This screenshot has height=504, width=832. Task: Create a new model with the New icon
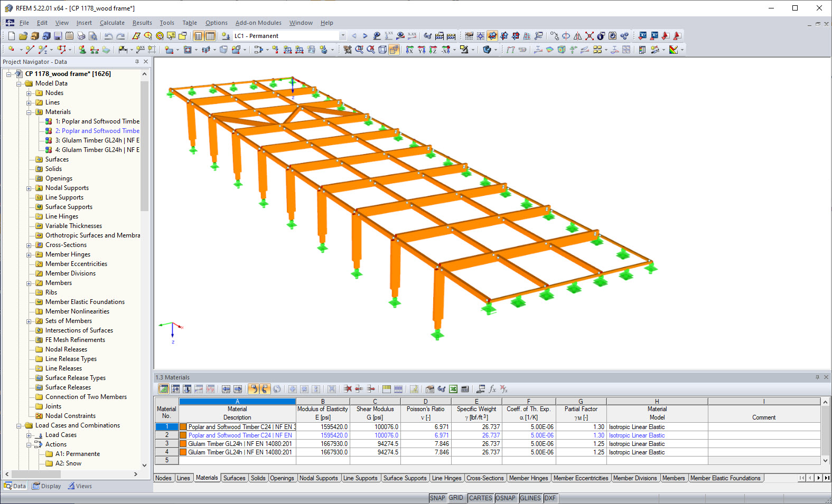pos(11,36)
